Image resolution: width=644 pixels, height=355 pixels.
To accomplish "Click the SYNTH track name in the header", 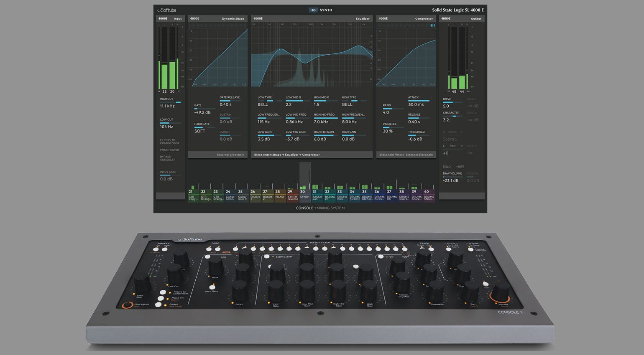I will [326, 10].
